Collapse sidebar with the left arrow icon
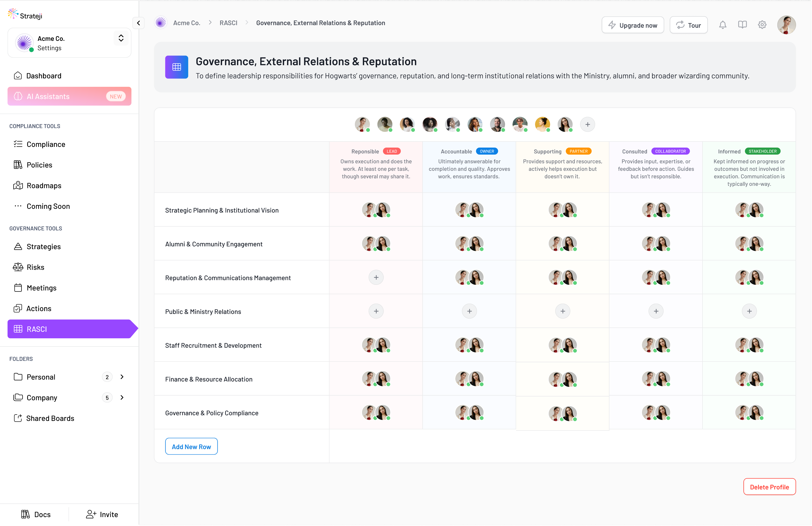Viewport: 812px width, 526px height. pyautogui.click(x=139, y=23)
